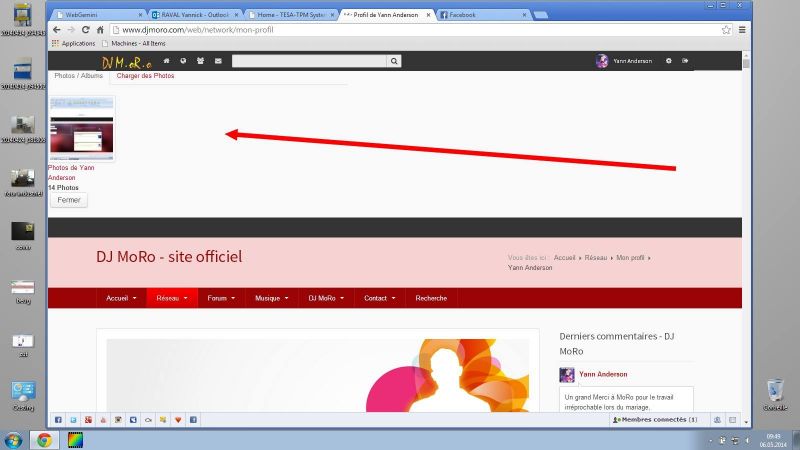The width and height of the screenshot is (800, 450).
Task: Switch to the WebGemini browser tab
Action: pos(98,15)
